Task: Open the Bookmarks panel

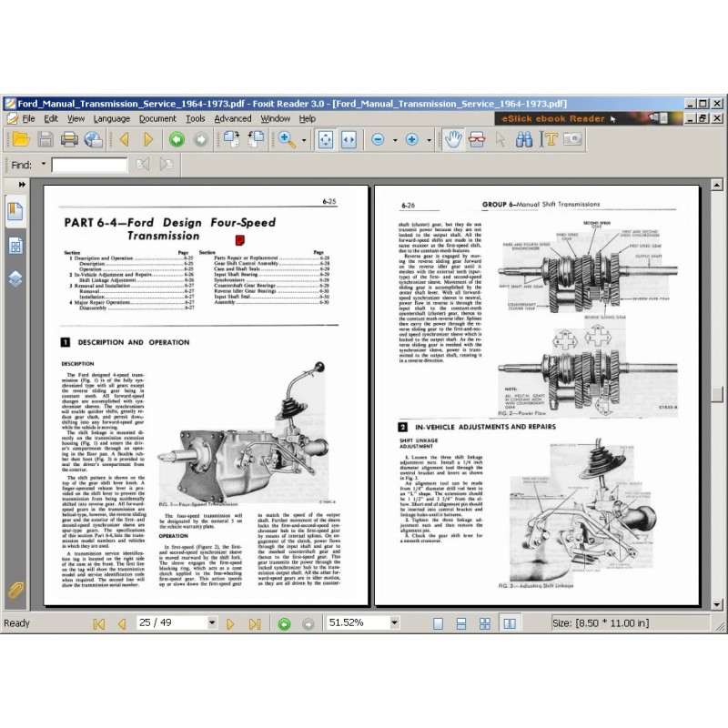Action: pyautogui.click(x=15, y=212)
